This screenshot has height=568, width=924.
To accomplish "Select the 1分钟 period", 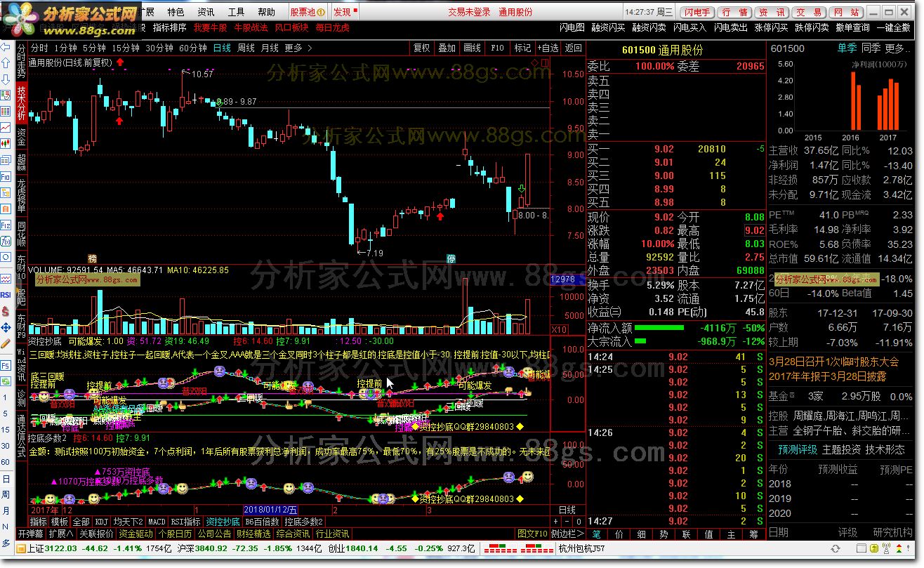I will pos(65,48).
